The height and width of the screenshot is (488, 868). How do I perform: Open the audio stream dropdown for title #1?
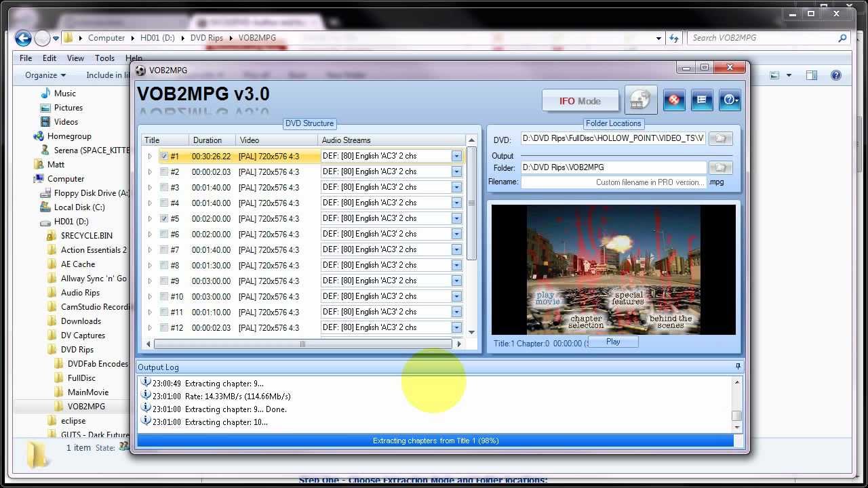click(456, 156)
